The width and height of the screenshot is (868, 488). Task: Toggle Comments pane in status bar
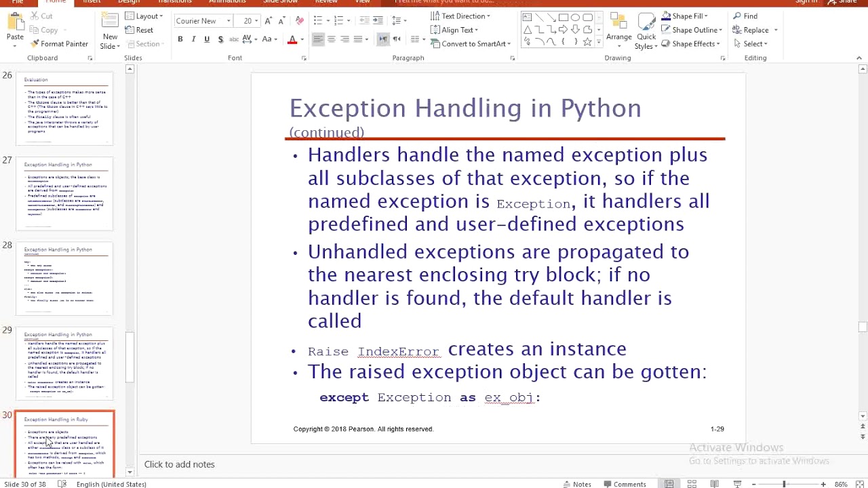click(x=624, y=484)
